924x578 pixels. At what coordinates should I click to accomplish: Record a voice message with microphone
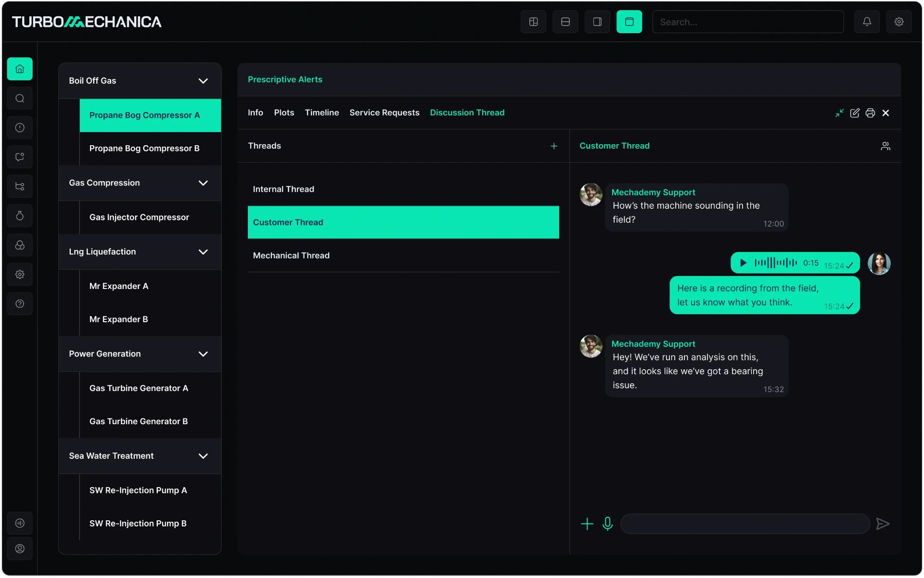pyautogui.click(x=608, y=524)
